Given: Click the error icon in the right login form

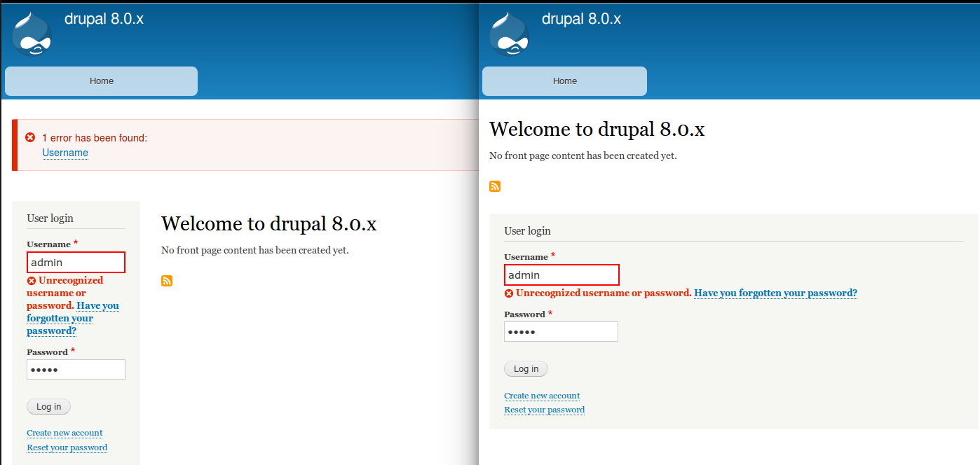Looking at the screenshot, I should (x=508, y=293).
